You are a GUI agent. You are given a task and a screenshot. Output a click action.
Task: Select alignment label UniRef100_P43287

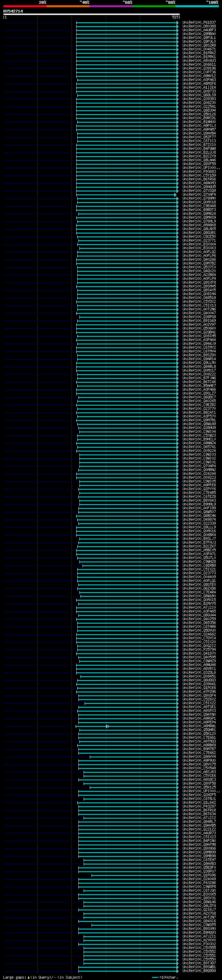pos(199,806)
